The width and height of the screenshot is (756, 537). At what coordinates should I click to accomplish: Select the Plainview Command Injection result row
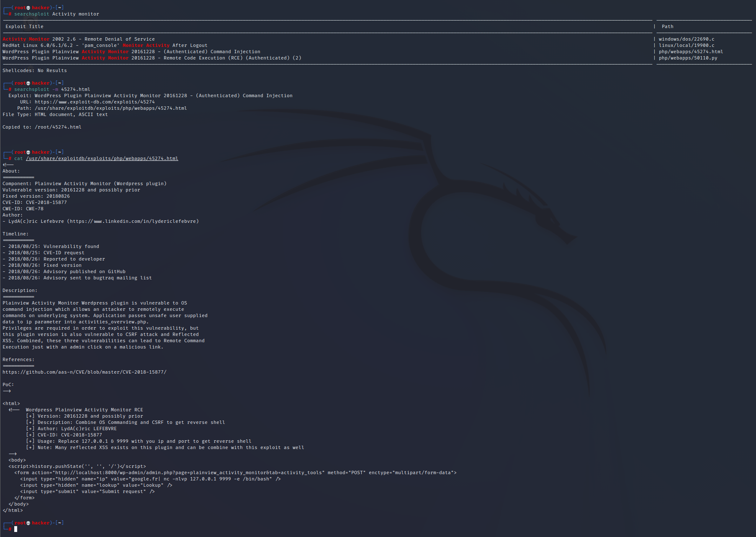click(x=131, y=52)
